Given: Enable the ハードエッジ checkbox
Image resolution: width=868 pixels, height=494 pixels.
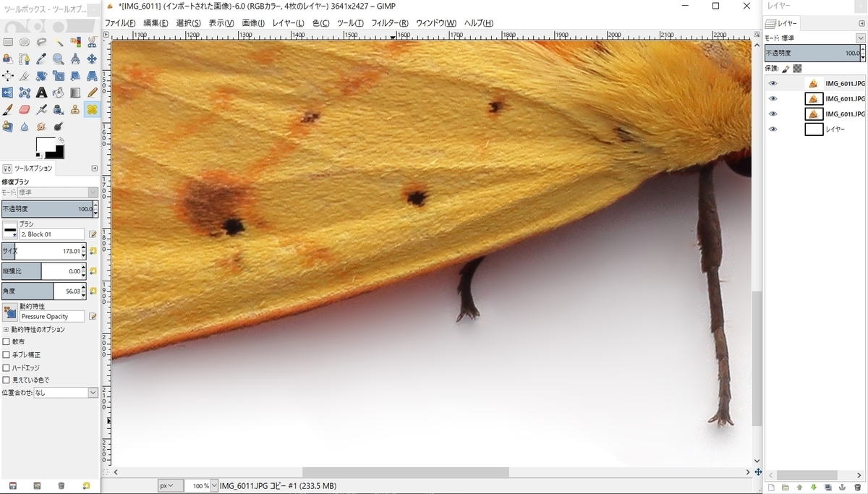Looking at the screenshot, I should pyautogui.click(x=7, y=367).
